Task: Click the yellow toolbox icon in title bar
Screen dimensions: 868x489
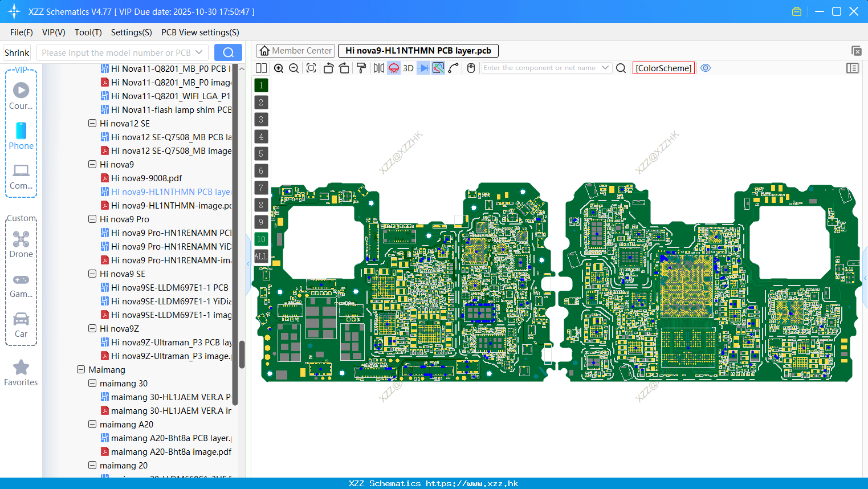Action: pyautogui.click(x=797, y=11)
